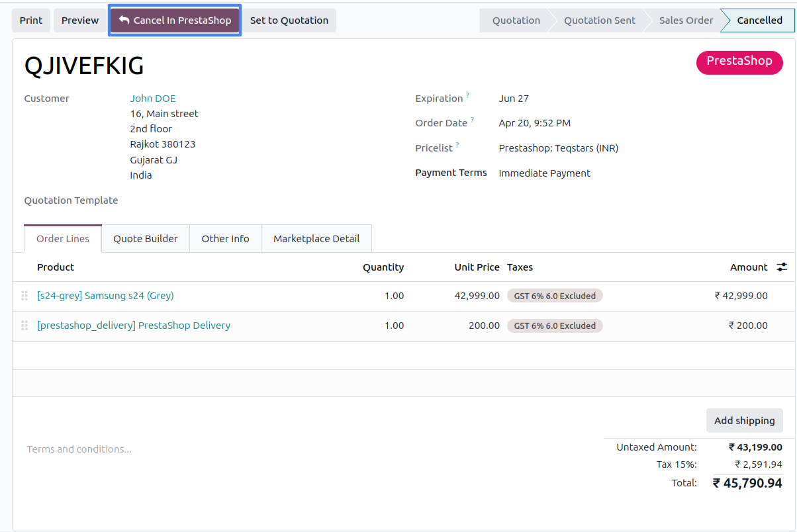The image size is (797, 532).
Task: Click the address line 16, Main street
Action: (x=164, y=114)
